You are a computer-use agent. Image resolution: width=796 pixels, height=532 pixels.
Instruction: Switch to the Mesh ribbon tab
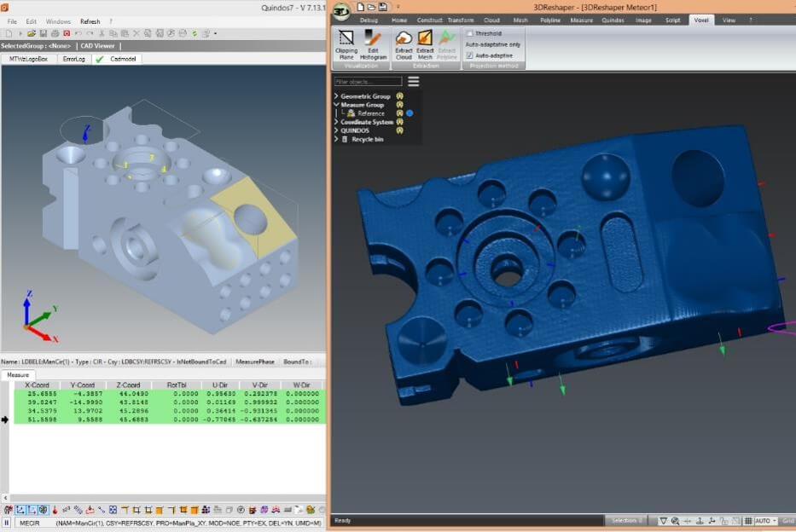(x=520, y=20)
